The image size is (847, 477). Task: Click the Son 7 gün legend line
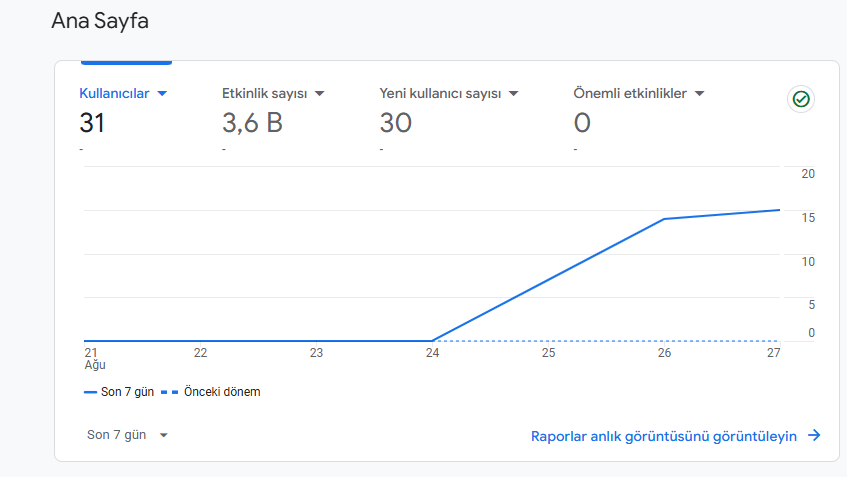(x=119, y=392)
